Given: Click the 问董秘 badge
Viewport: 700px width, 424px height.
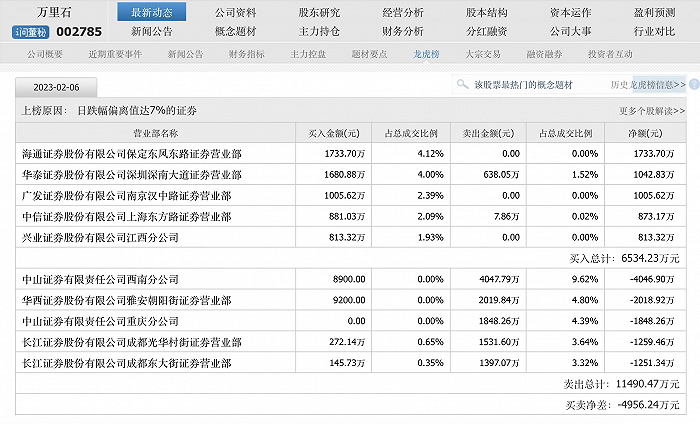Looking at the screenshot, I should pyautogui.click(x=30, y=32).
